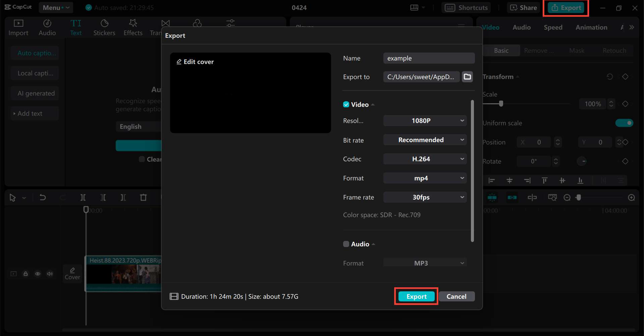Open the Codec dropdown showing H.264

pos(425,159)
